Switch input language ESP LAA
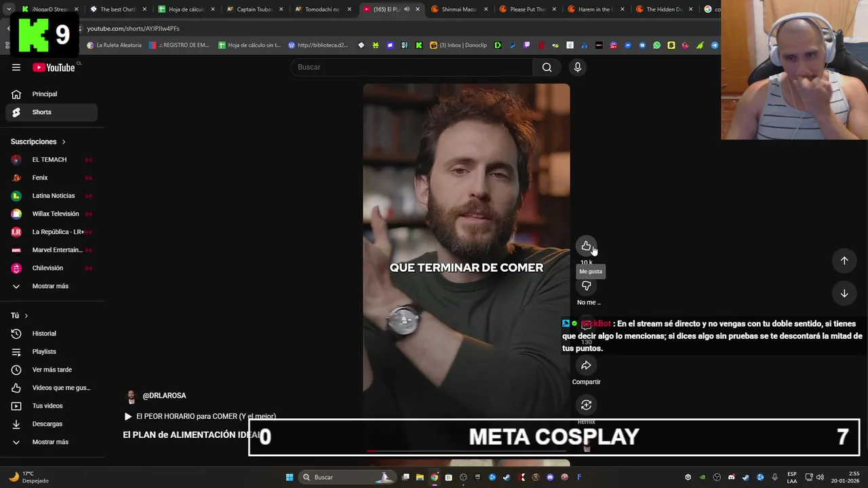Viewport: 868px width, 488px height. (x=792, y=477)
